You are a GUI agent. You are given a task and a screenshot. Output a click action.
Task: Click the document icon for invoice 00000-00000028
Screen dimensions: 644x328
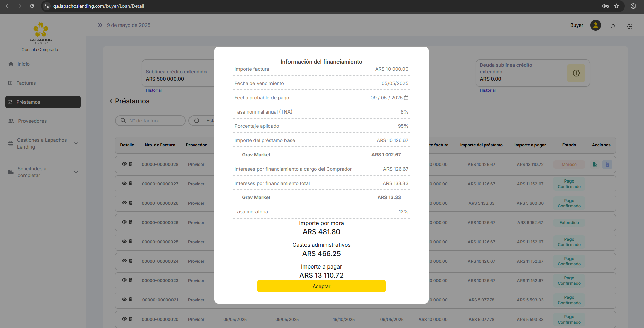(131, 164)
